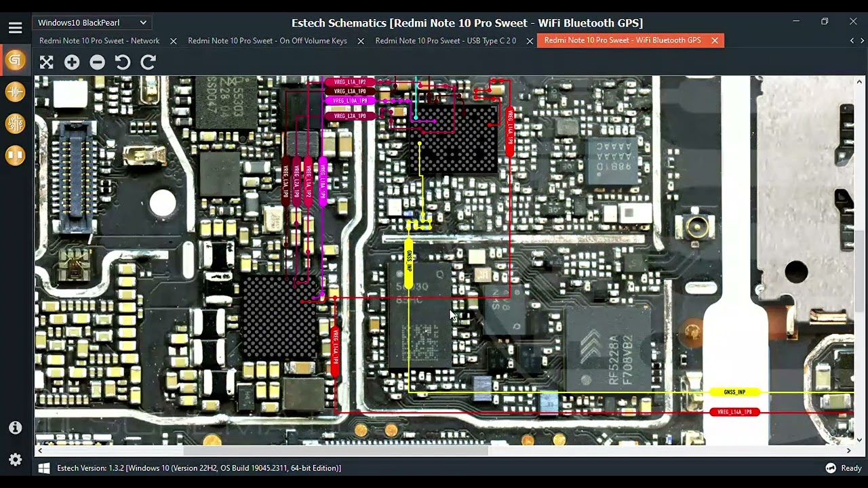Switch to the USB Type C 2.0 tab
The image size is (868, 488).
446,41
